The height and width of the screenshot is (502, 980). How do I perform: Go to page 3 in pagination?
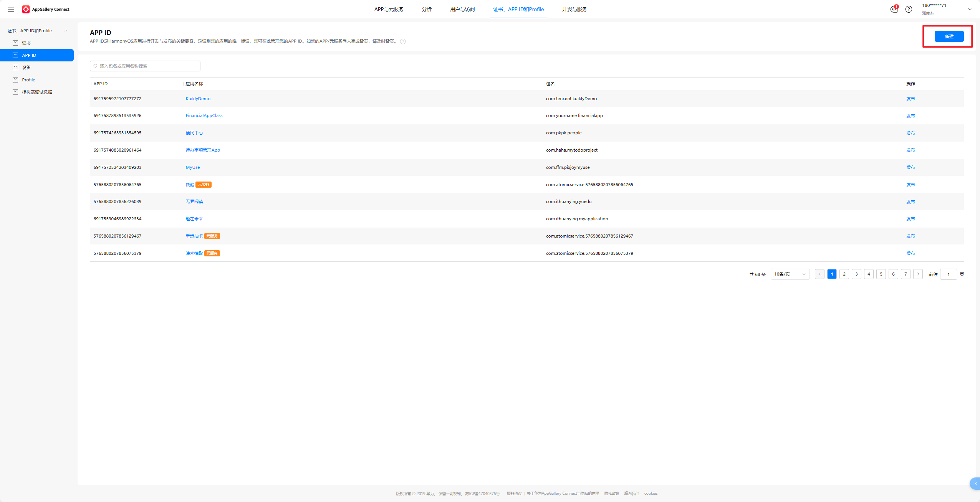click(856, 274)
